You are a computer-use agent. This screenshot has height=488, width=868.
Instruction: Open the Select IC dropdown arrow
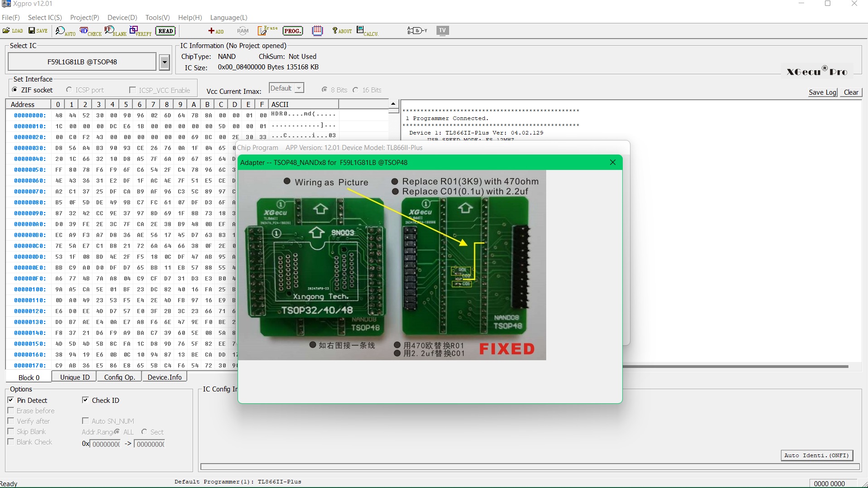[165, 62]
